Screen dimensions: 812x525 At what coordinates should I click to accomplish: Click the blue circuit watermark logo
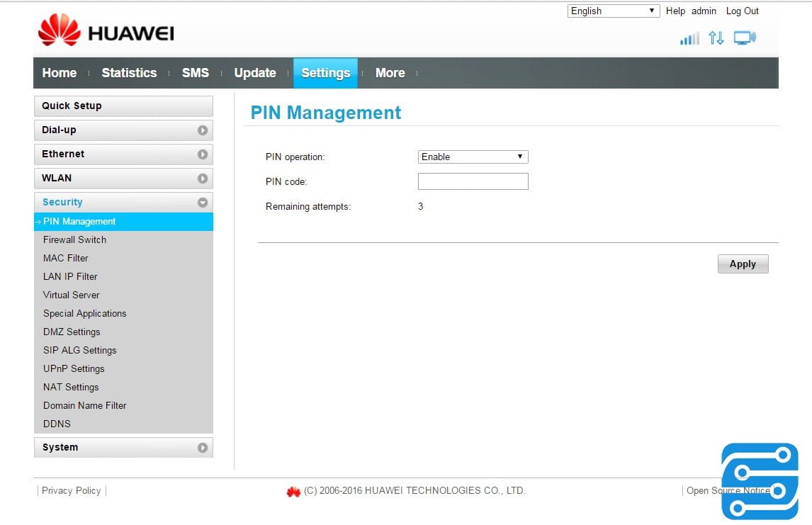click(x=760, y=480)
